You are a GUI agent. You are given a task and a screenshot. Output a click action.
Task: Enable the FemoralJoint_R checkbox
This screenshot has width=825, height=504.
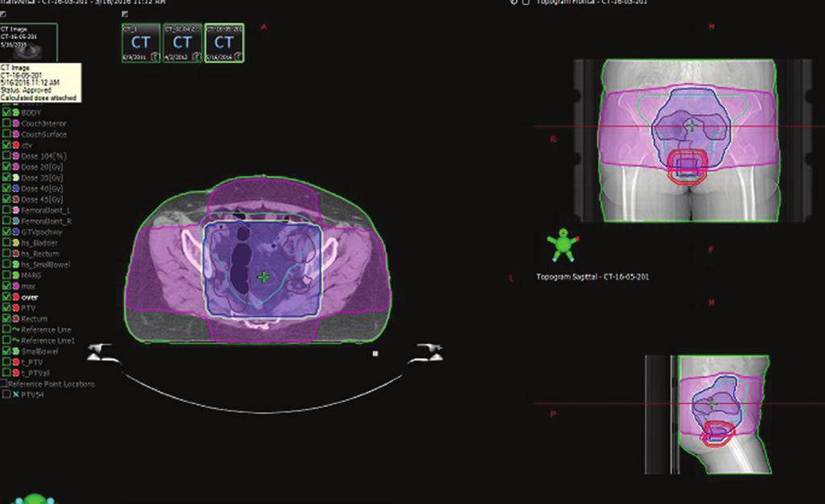6,221
